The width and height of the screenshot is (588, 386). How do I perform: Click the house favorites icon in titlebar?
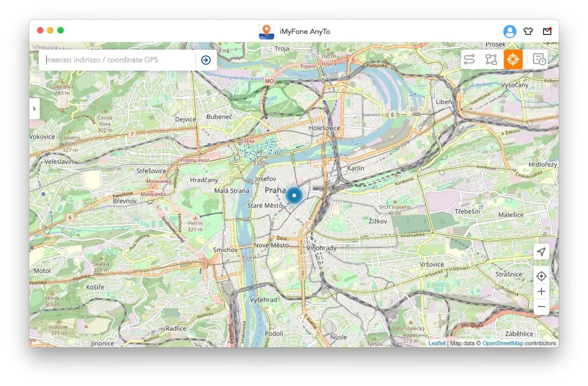tap(528, 31)
